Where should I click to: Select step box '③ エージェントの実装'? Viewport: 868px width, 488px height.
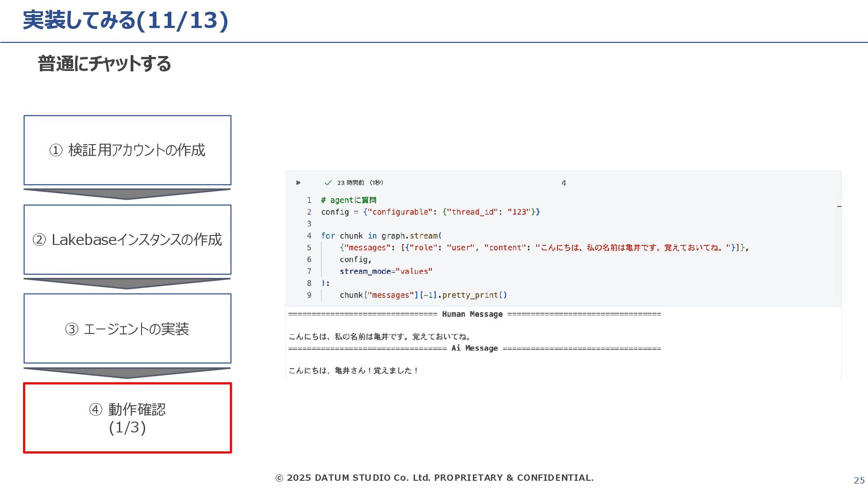click(x=127, y=328)
